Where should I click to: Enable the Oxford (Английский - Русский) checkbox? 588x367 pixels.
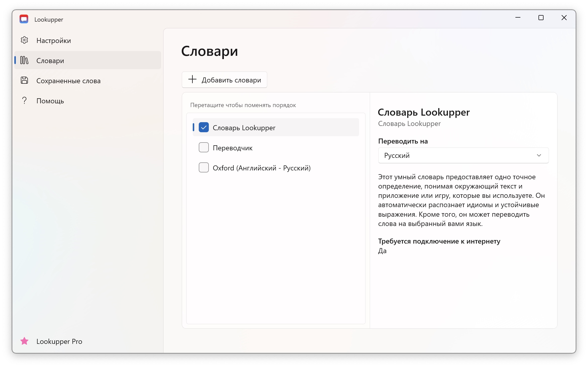tap(204, 168)
